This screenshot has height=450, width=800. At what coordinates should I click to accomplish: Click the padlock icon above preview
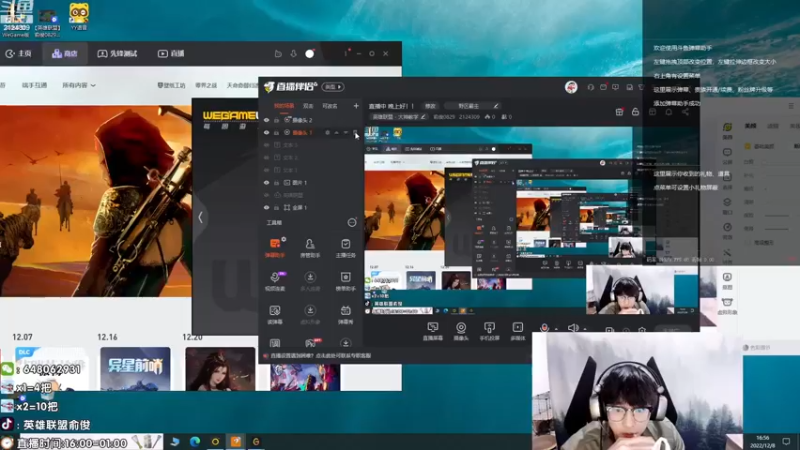point(635,112)
